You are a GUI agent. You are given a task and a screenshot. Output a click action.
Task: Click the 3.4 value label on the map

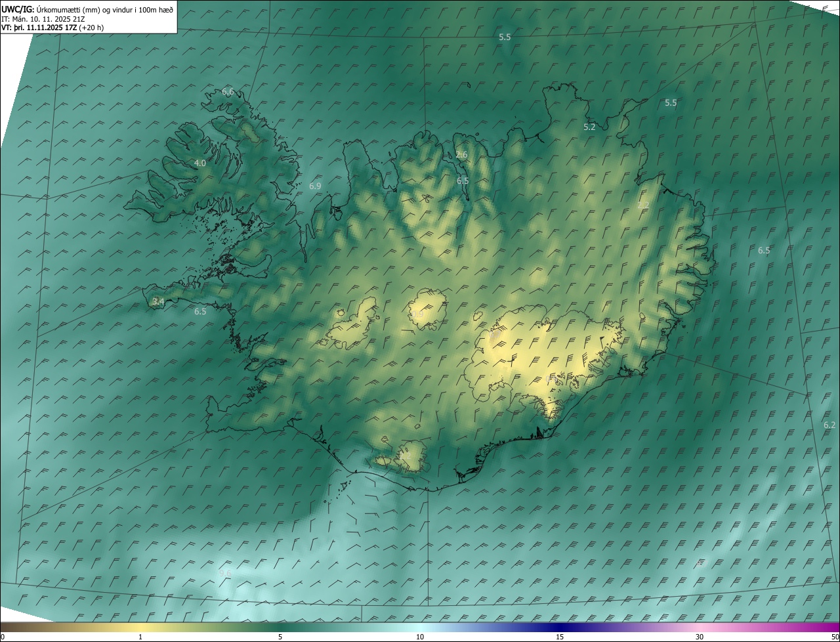coord(158,302)
